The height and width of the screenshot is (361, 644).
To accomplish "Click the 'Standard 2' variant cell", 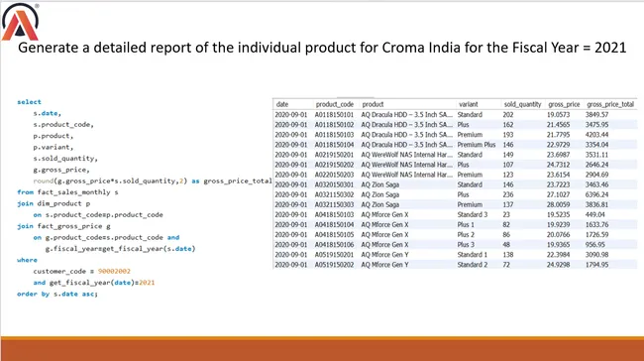I will tap(473, 265).
